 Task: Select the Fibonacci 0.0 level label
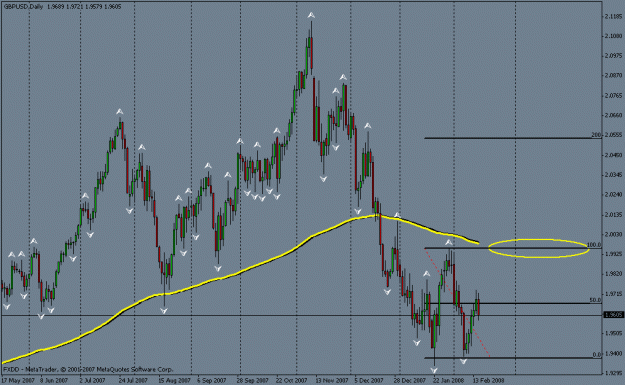[x=596, y=354]
